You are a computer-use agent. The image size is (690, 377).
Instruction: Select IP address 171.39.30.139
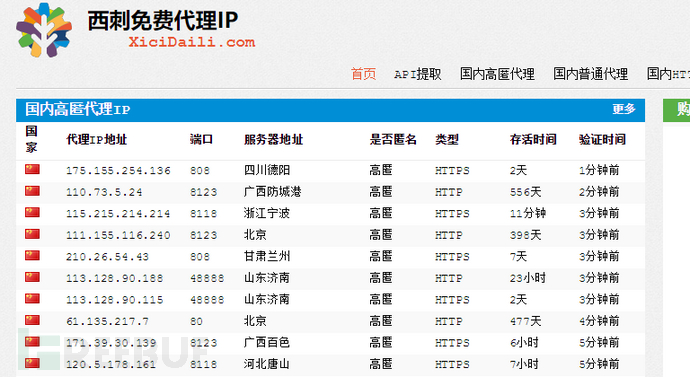tap(111, 343)
